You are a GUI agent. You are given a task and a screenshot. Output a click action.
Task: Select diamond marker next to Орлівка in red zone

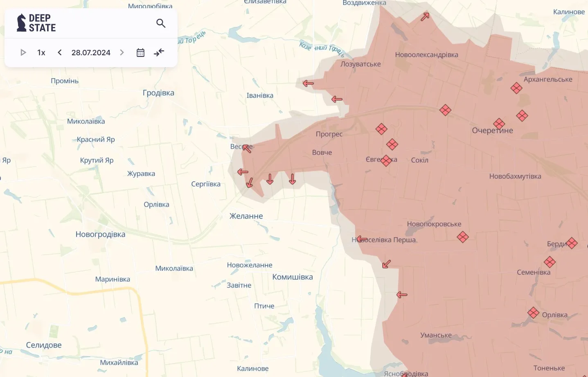pyautogui.click(x=533, y=313)
